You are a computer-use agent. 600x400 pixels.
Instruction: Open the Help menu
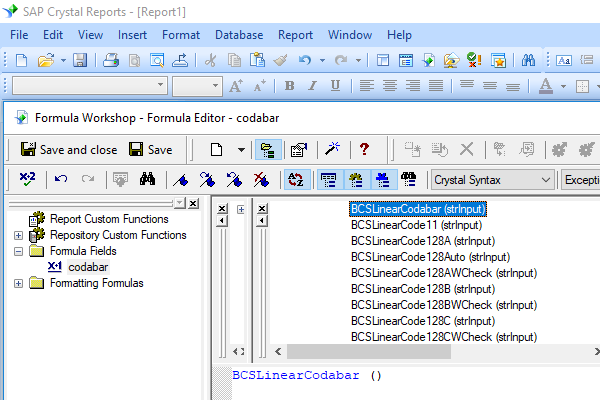click(x=399, y=35)
